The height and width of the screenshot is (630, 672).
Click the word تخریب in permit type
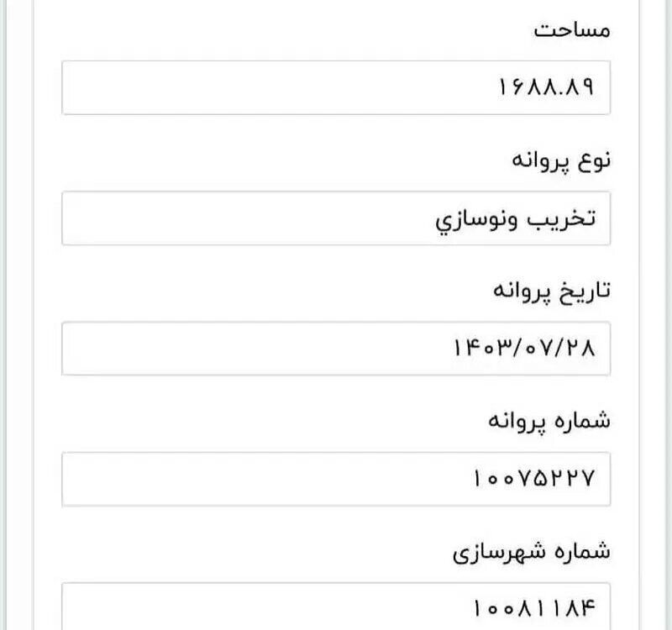[x=561, y=219]
